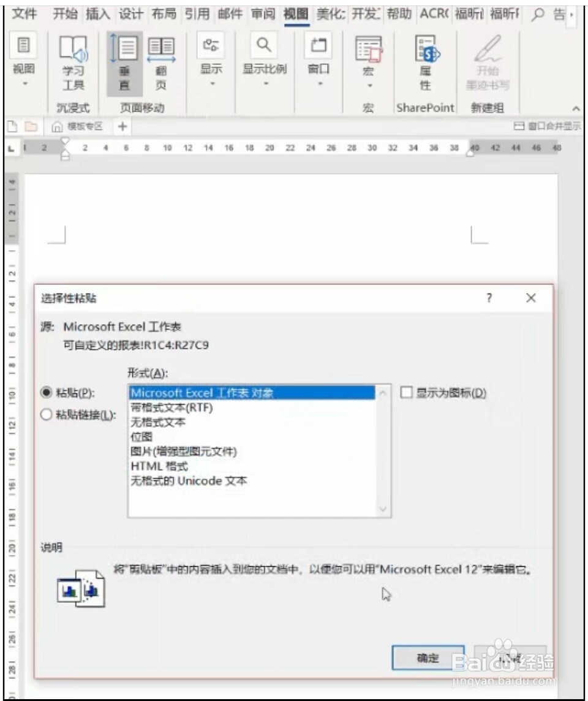Expand 窗口 dropdown arrow
The width and height of the screenshot is (588, 701).
[x=320, y=83]
